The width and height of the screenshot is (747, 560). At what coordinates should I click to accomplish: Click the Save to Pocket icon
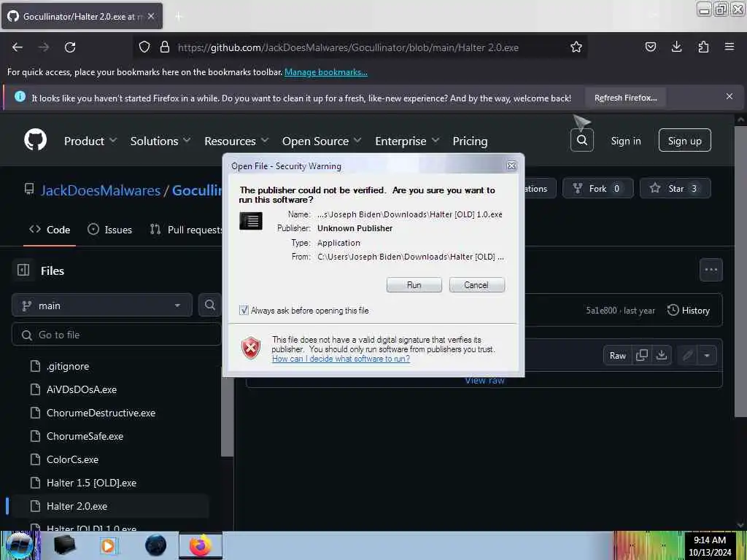(650, 47)
